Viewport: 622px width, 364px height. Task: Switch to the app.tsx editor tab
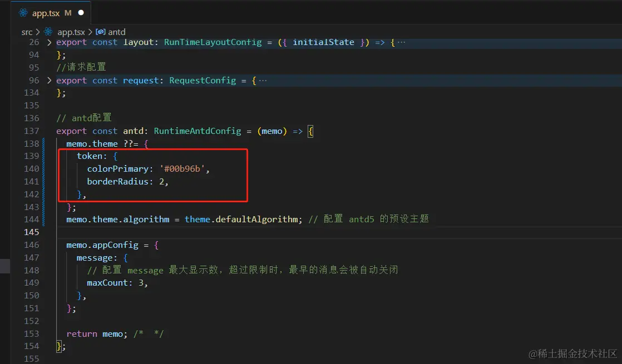click(47, 12)
